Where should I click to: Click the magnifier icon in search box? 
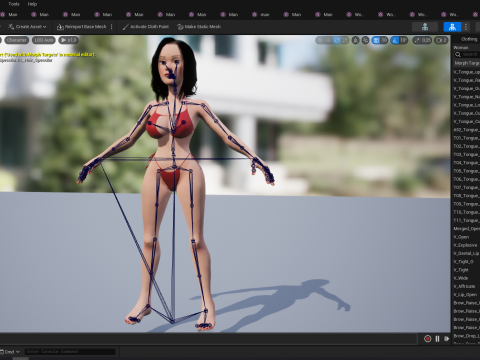pos(458,54)
